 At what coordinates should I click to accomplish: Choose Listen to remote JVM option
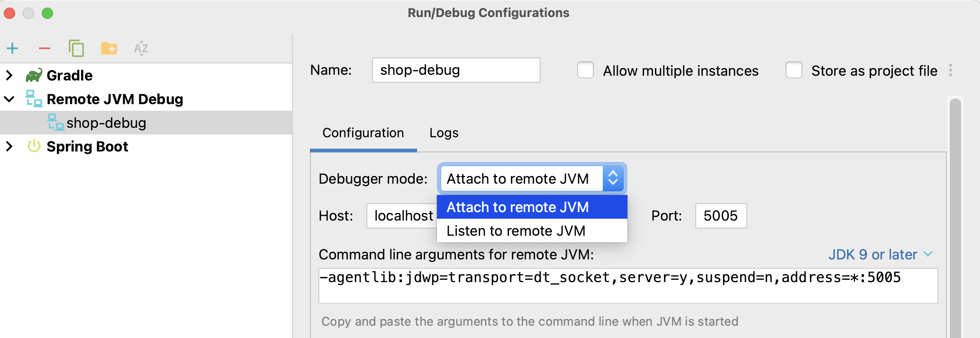click(532, 231)
